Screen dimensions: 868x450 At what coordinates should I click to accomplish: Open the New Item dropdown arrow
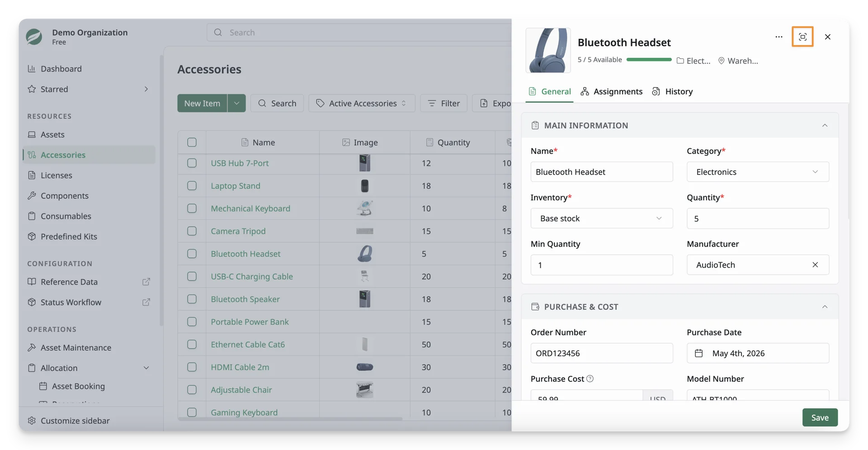(x=236, y=103)
